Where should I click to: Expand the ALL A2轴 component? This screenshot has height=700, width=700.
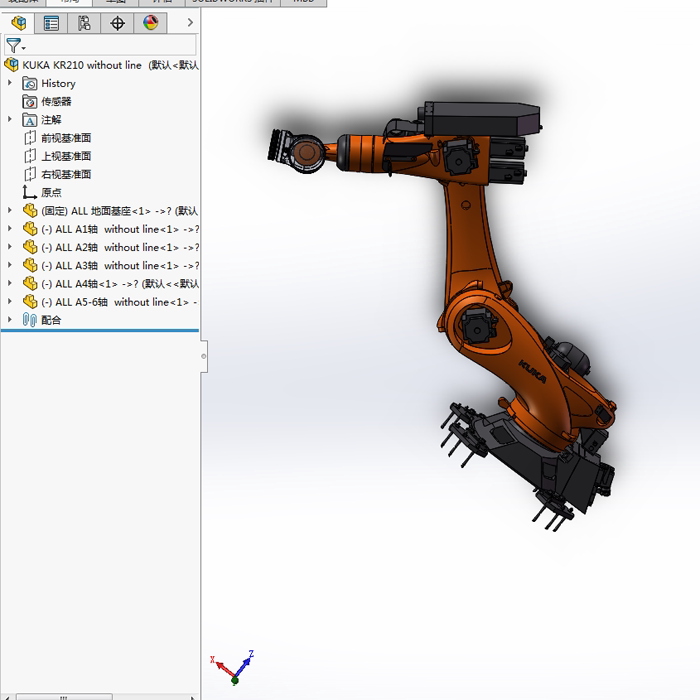pyautogui.click(x=10, y=246)
